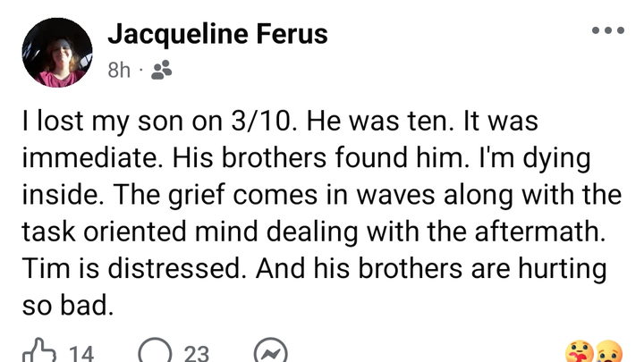The image size is (644, 362).
Task: Click the friends audience icon beside 8h
Action: coord(161,71)
